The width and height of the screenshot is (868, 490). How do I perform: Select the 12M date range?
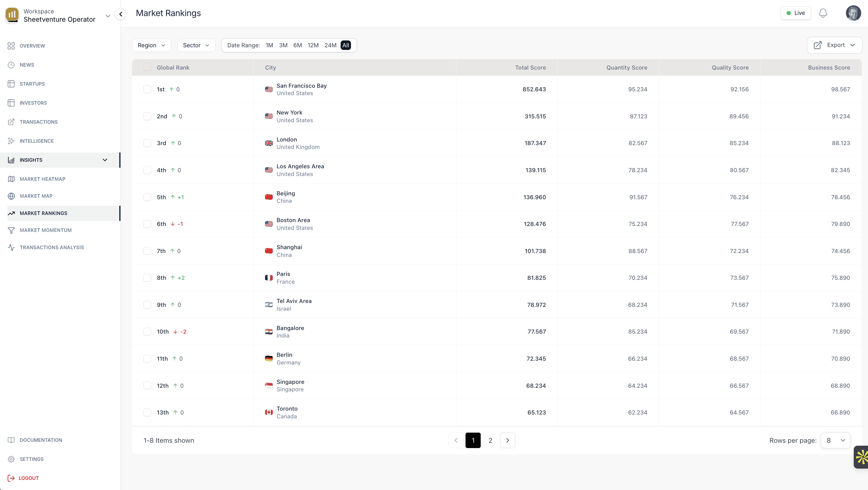click(313, 45)
